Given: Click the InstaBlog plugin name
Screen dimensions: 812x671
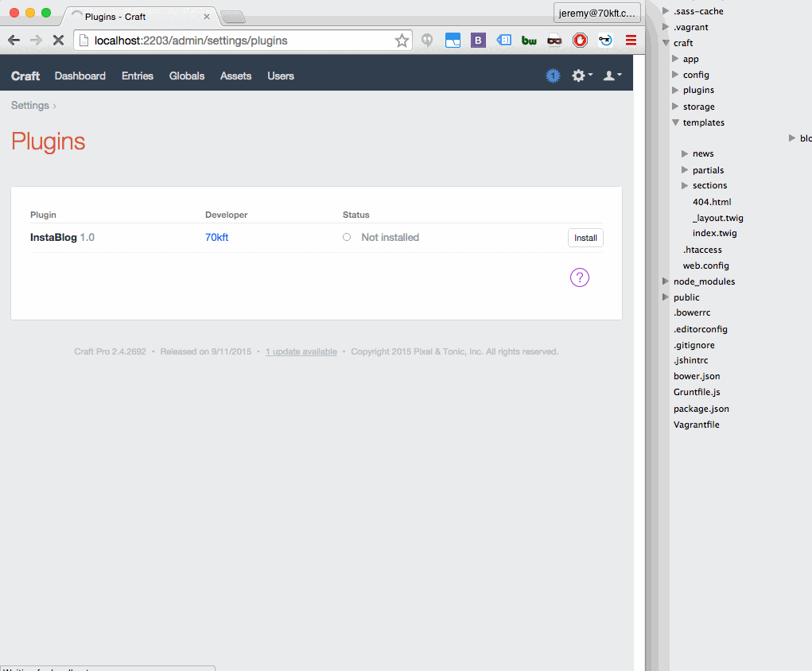Looking at the screenshot, I should 53,238.
